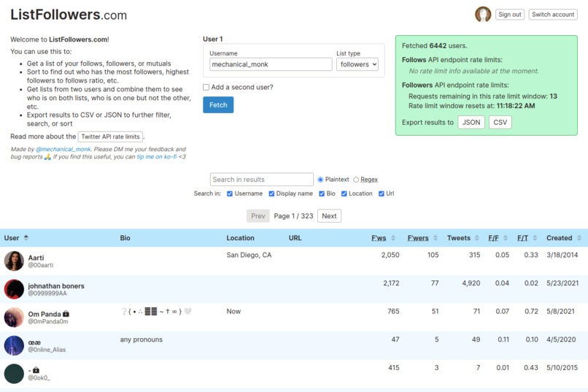Sort by F.wers column arrows
Image resolution: width=588 pixels, height=392 pixels.
click(436, 238)
